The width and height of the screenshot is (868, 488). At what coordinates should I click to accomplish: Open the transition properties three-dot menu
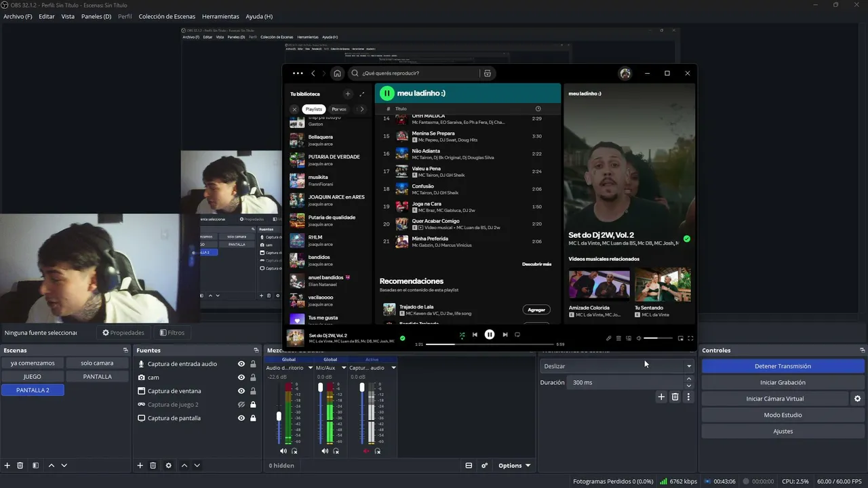tap(688, 397)
